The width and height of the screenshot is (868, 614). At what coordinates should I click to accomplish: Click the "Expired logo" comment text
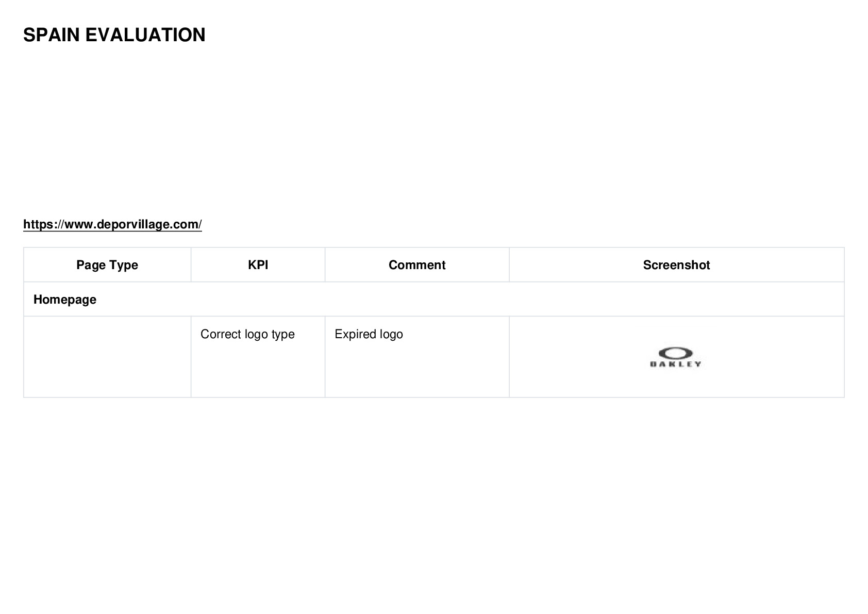pos(369,334)
